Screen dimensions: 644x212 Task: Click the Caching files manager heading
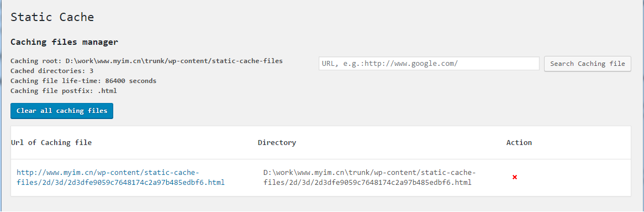pos(65,42)
